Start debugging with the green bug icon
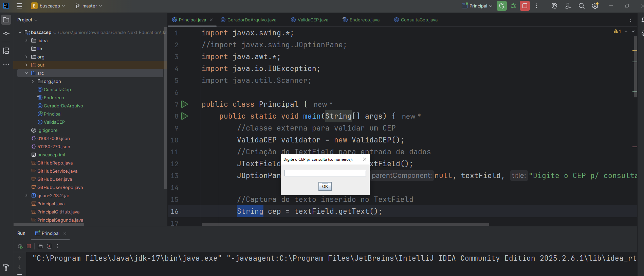The image size is (644, 276). [x=513, y=6]
